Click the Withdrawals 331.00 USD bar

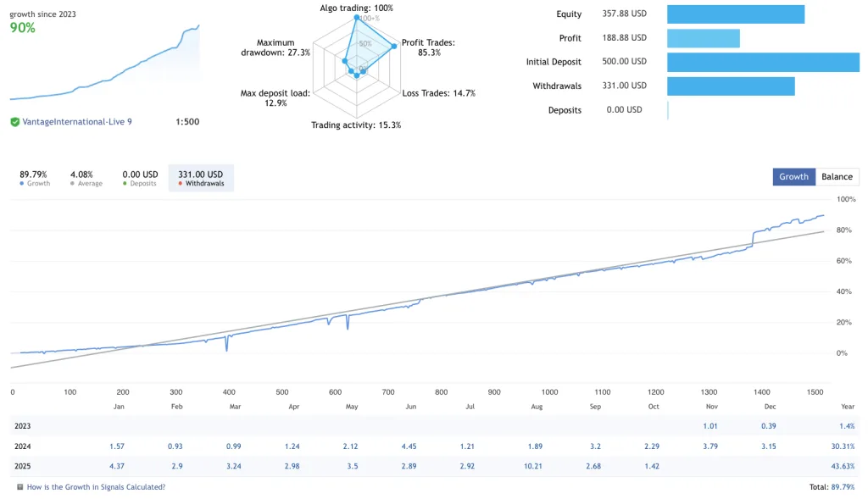[x=731, y=86]
